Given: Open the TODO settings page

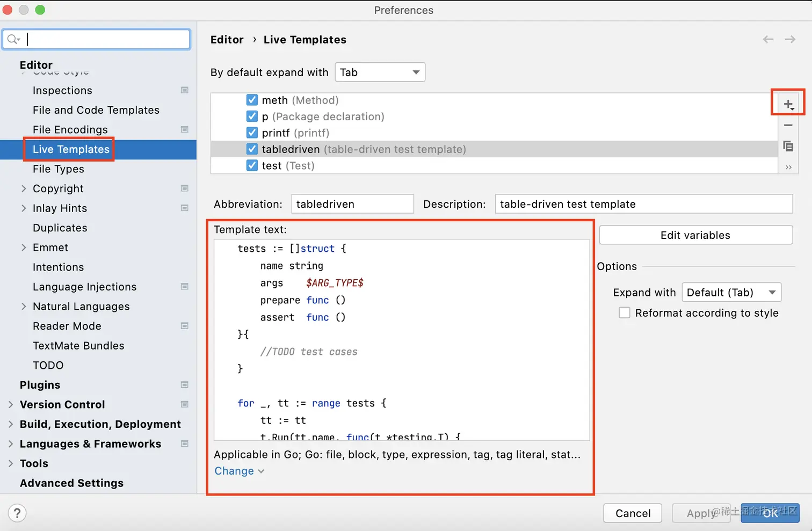Looking at the screenshot, I should [48, 365].
